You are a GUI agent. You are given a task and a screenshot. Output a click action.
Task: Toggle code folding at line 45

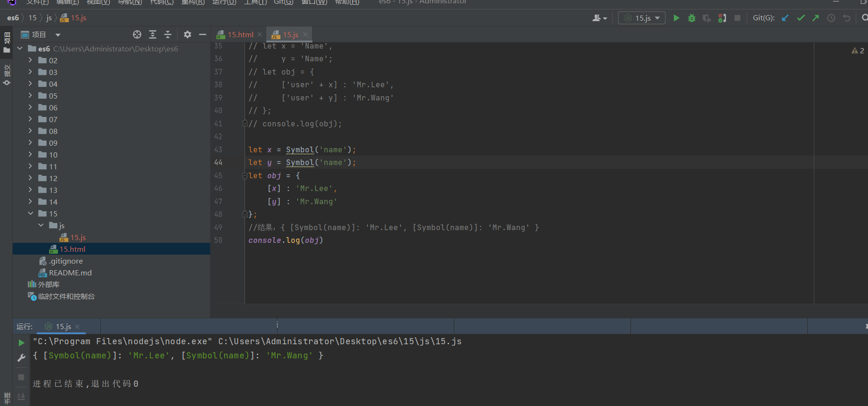(245, 175)
